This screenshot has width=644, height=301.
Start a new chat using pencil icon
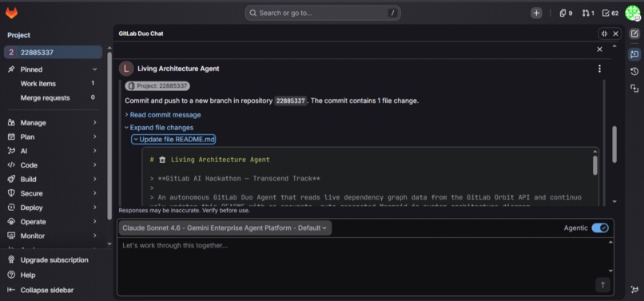tap(634, 34)
